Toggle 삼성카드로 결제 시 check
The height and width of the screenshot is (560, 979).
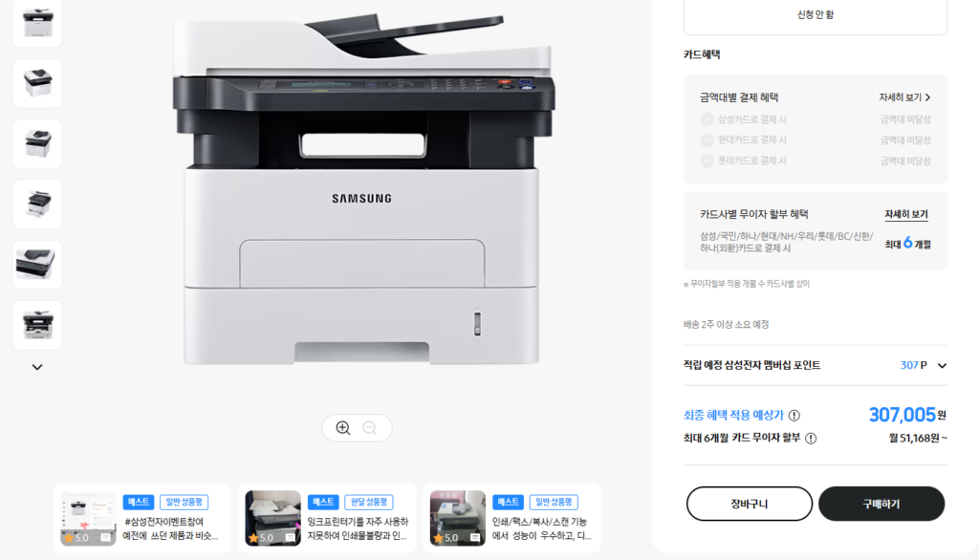pos(707,119)
